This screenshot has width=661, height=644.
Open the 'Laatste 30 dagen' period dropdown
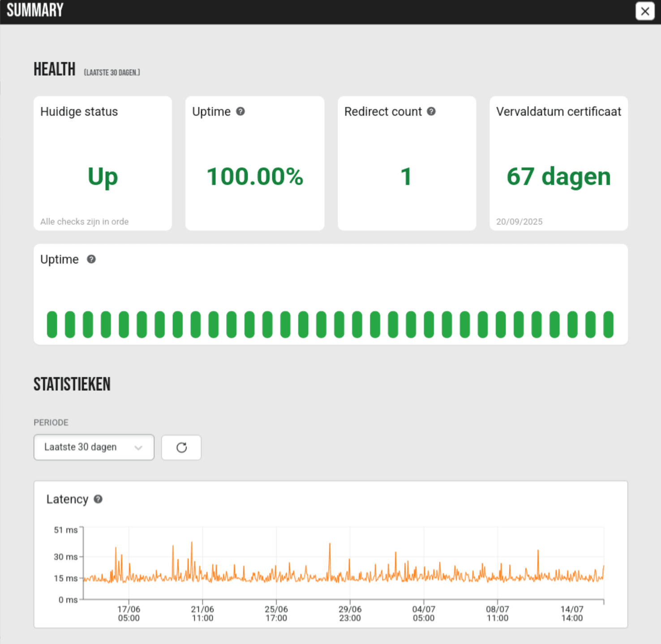[x=94, y=447]
